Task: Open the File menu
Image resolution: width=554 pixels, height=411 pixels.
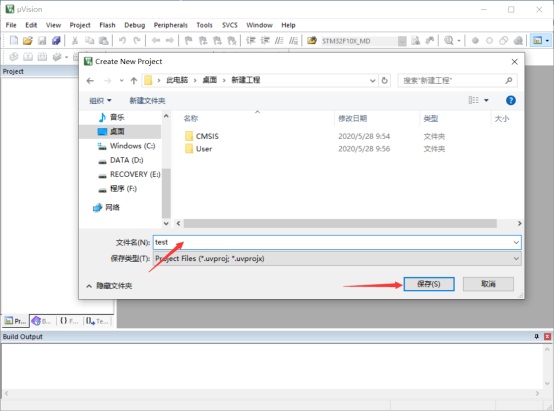Action: click(x=11, y=25)
